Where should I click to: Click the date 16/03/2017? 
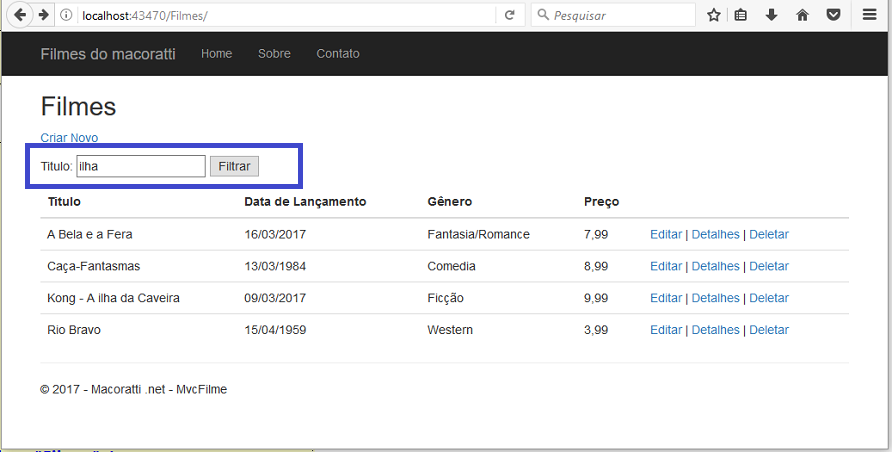click(x=275, y=234)
